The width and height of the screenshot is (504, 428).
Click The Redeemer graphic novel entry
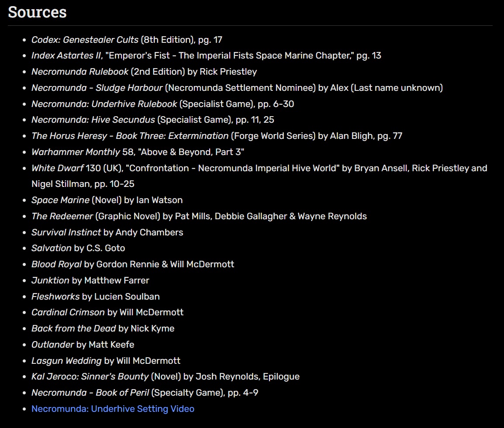(199, 216)
